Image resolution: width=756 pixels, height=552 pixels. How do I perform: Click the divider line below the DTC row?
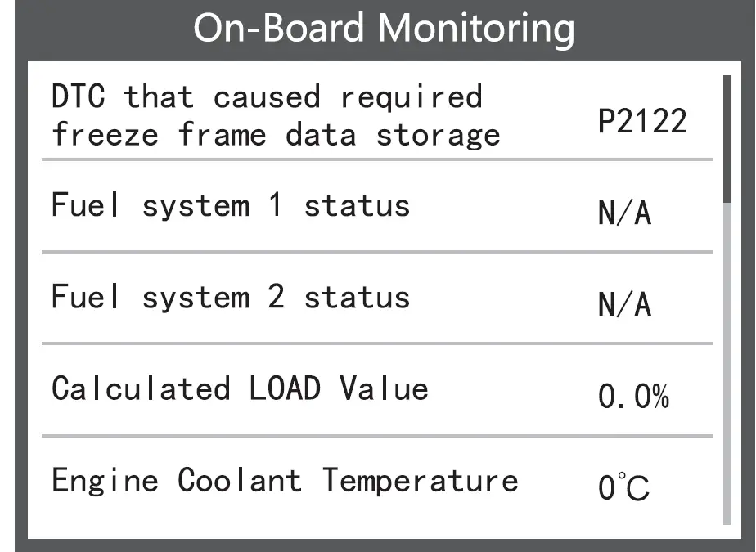(x=377, y=159)
